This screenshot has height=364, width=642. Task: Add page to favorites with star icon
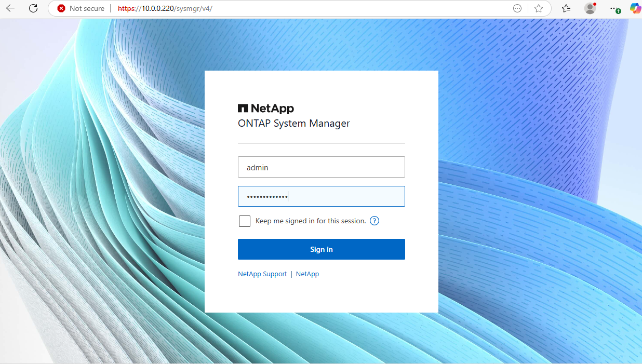[539, 8]
